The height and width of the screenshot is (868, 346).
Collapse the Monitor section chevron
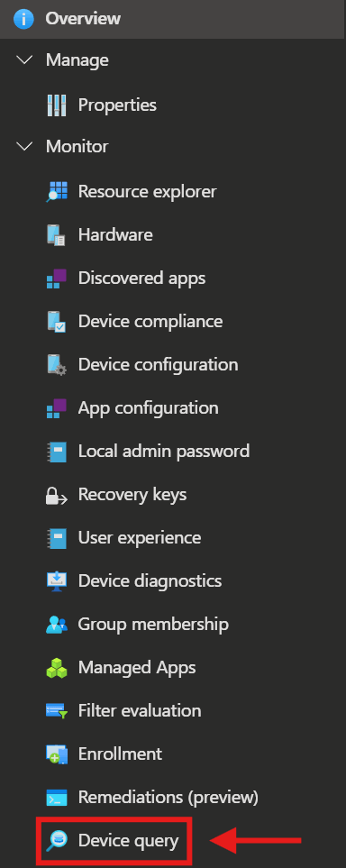tap(25, 147)
